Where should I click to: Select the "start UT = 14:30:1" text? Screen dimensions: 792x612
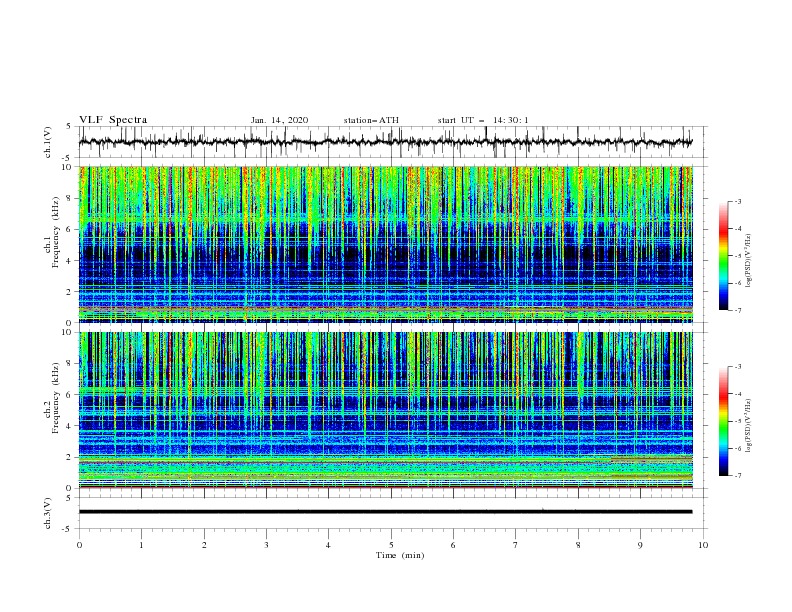[x=483, y=120]
